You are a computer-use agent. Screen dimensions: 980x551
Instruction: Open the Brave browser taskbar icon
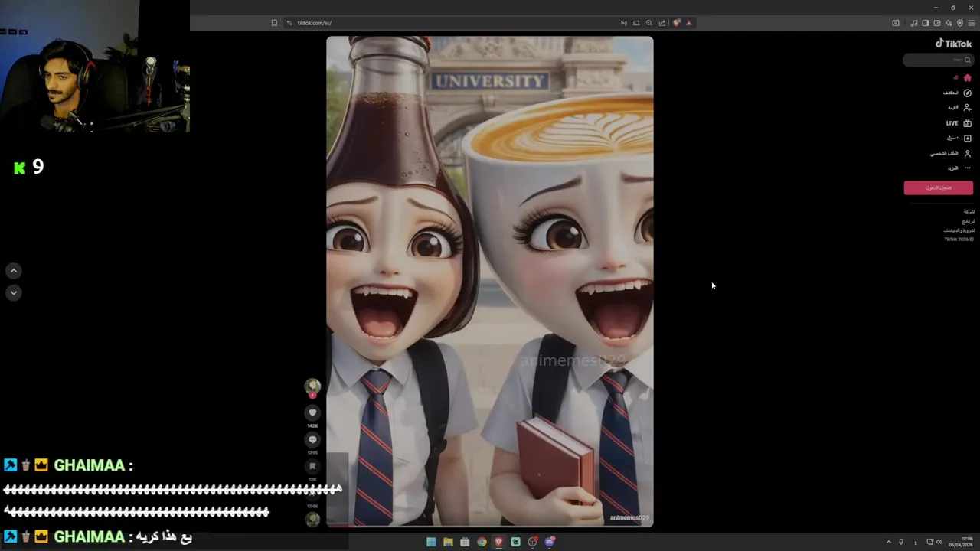tap(498, 542)
